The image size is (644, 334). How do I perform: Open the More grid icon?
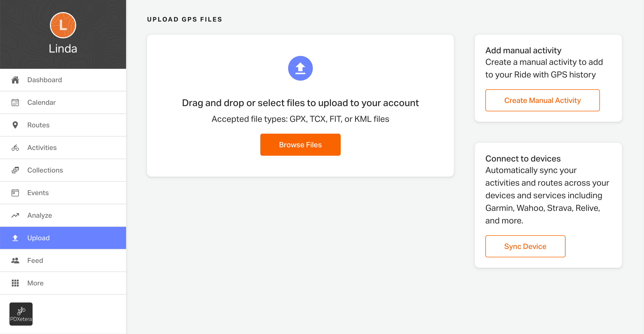[x=15, y=283]
